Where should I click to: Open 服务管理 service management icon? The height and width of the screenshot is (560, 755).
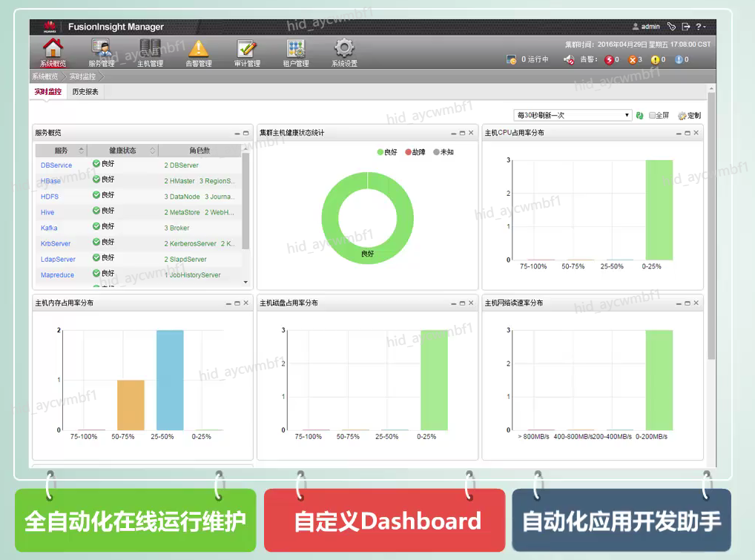(101, 49)
